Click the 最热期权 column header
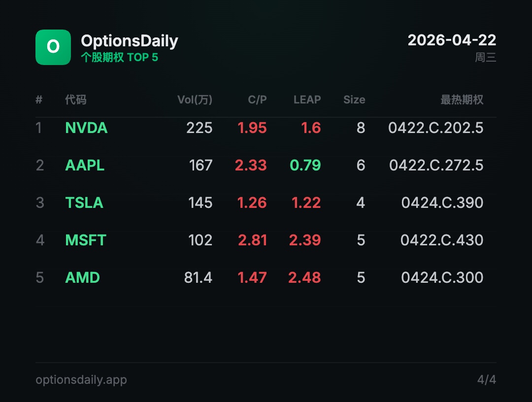The width and height of the screenshot is (532, 402). click(x=462, y=100)
